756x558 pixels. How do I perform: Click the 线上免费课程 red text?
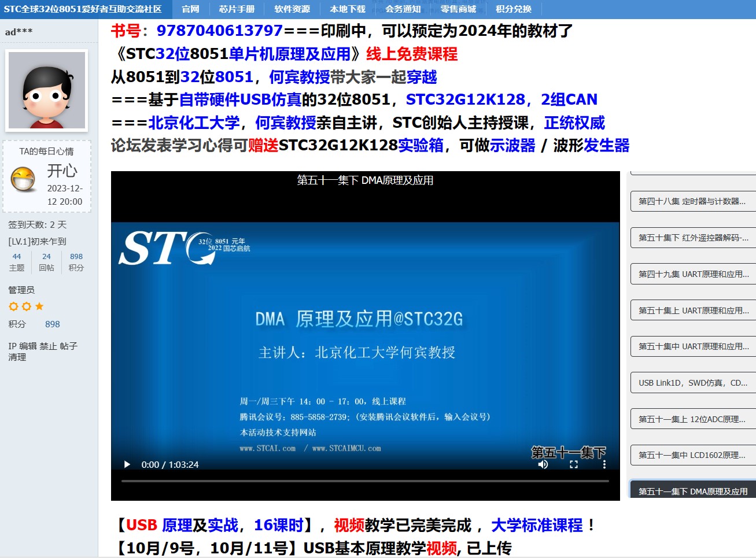click(x=412, y=54)
